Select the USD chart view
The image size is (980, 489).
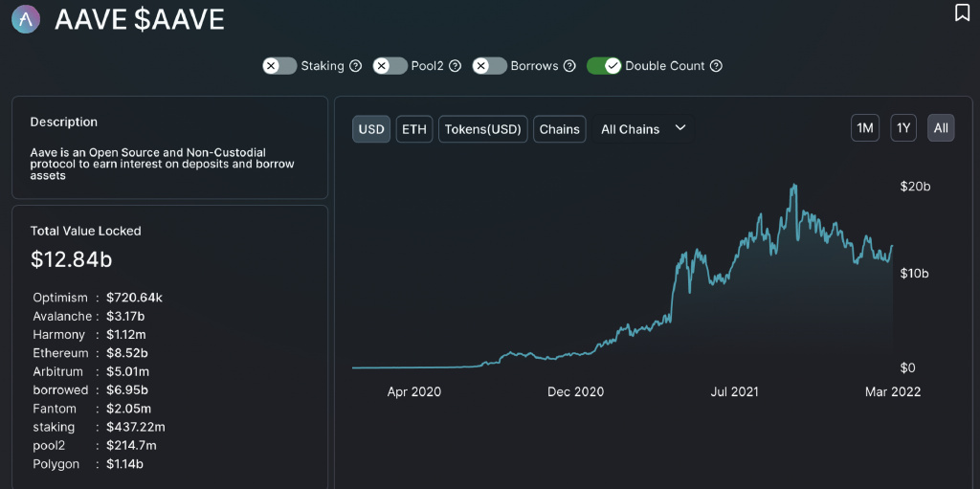tap(371, 129)
